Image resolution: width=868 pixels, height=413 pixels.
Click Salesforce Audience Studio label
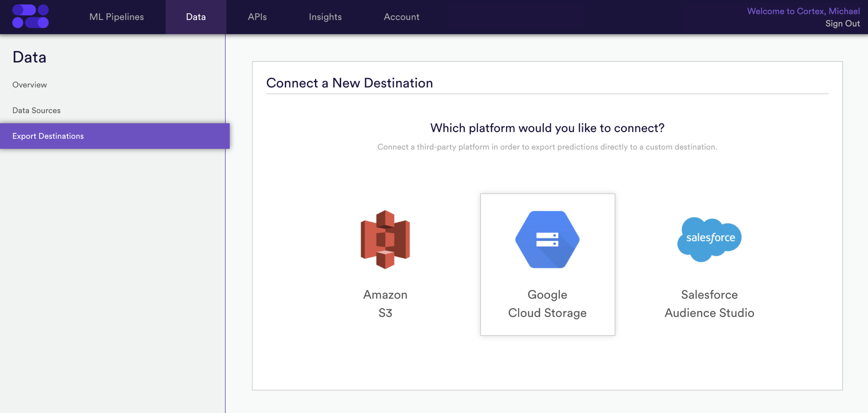[x=709, y=304]
